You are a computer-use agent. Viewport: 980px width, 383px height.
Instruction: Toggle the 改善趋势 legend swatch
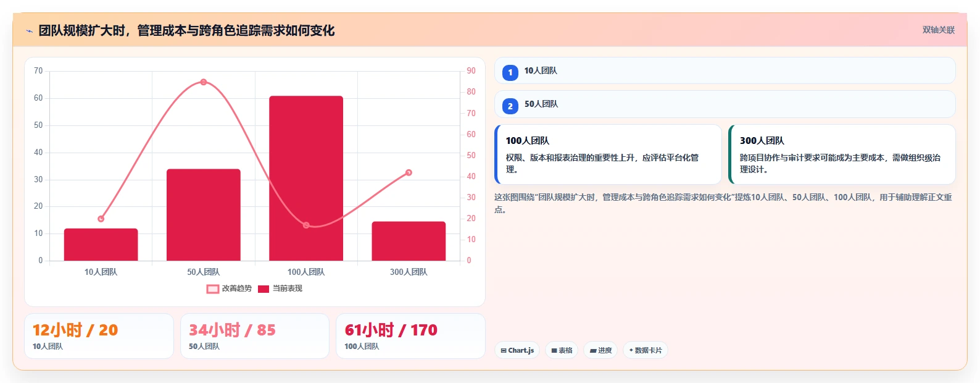click(x=213, y=289)
